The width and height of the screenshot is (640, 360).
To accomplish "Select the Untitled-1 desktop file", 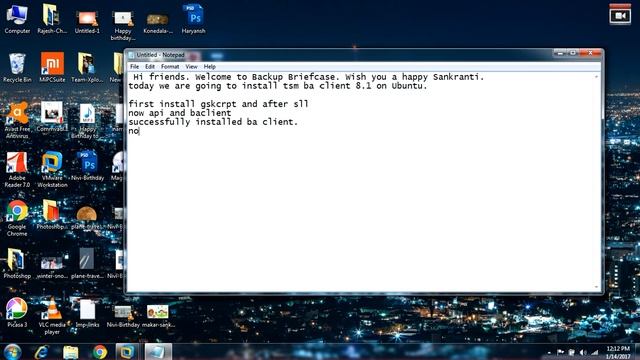I will coord(87,22).
